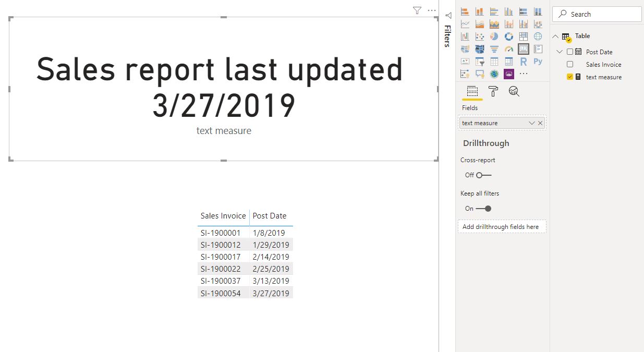Toggle Cross-report drillthrough switch

click(x=484, y=175)
